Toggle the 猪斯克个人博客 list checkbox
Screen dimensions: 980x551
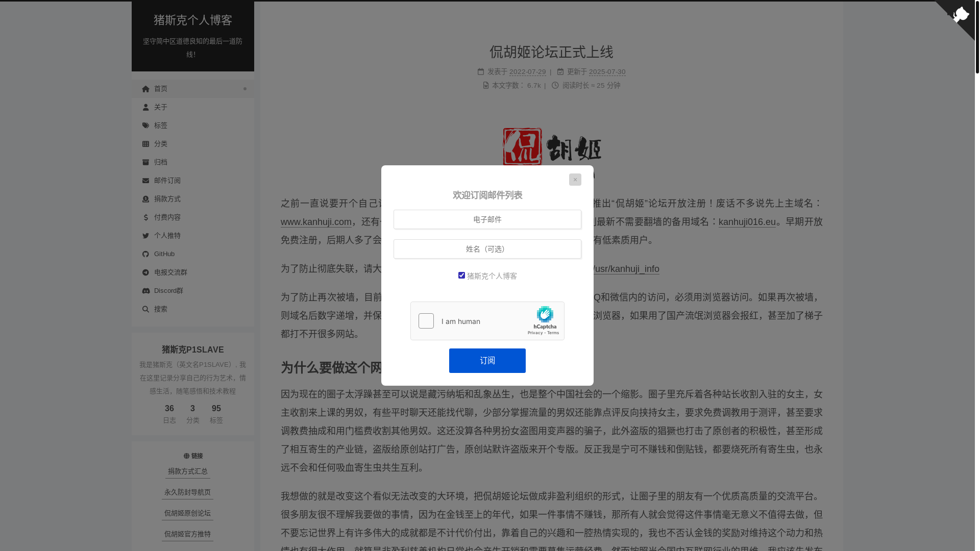[461, 275]
